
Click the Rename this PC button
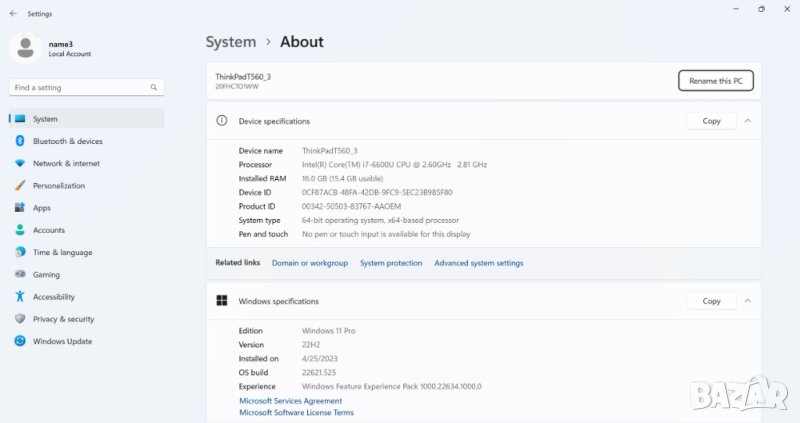715,81
